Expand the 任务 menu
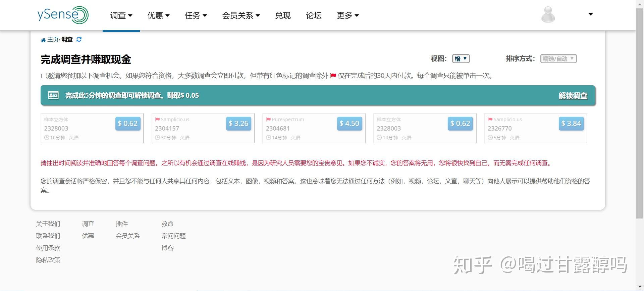Image resolution: width=644 pixels, height=291 pixels. pyautogui.click(x=196, y=15)
